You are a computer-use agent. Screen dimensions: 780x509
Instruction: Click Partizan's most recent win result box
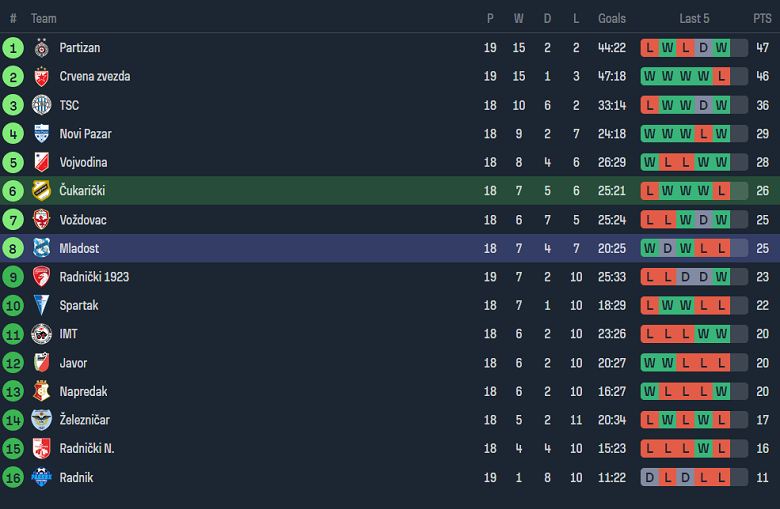721,48
